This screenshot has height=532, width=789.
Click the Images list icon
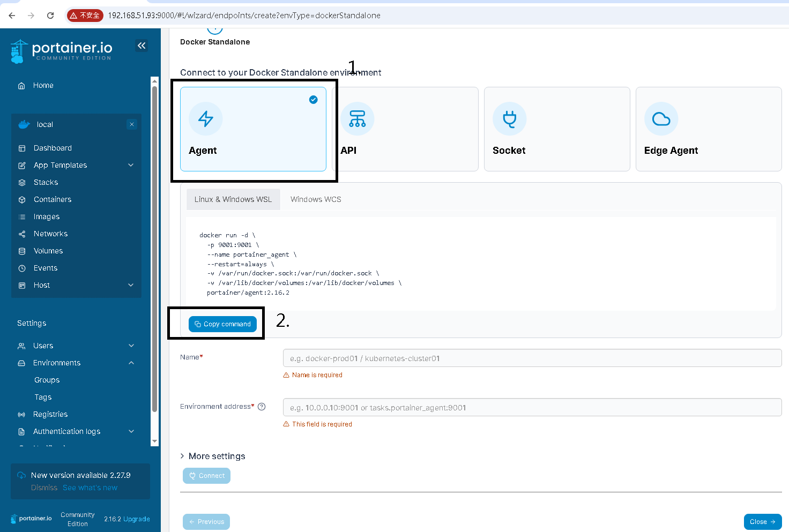click(22, 217)
